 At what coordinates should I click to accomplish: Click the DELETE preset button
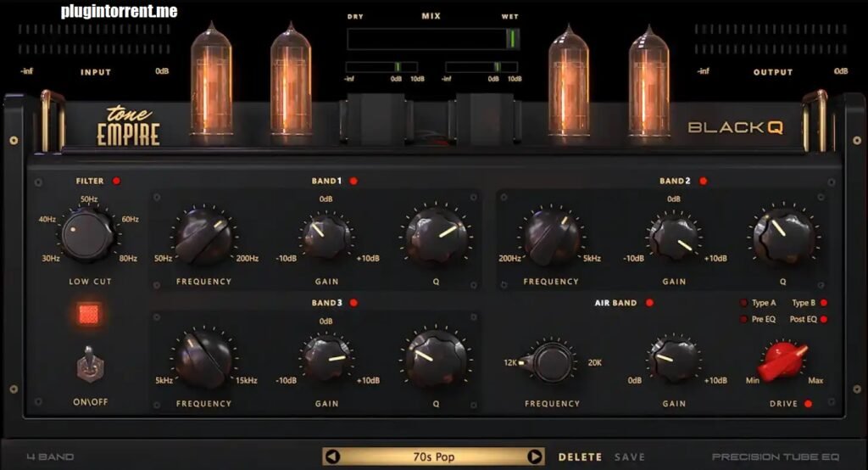580,456
